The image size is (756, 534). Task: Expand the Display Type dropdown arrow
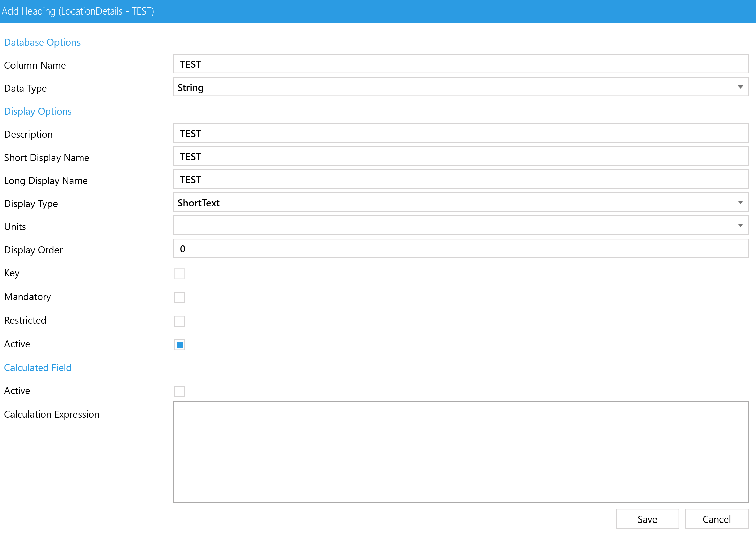pos(740,203)
